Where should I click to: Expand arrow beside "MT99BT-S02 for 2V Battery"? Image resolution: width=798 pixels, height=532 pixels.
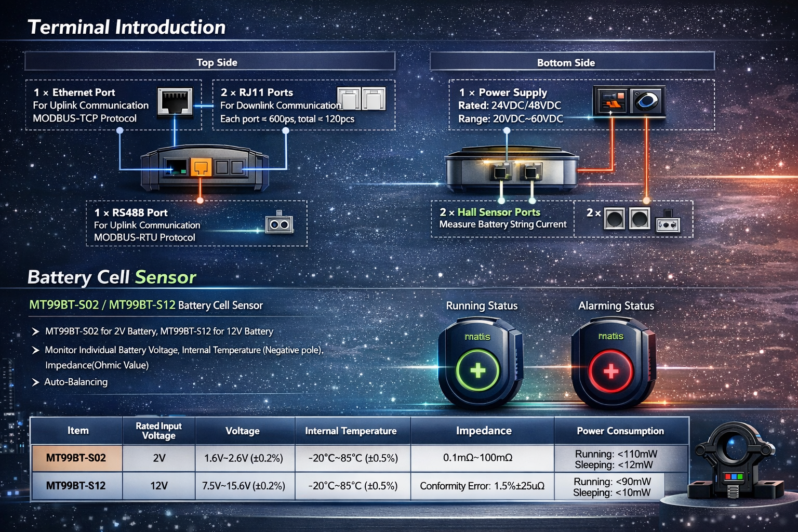click(35, 331)
